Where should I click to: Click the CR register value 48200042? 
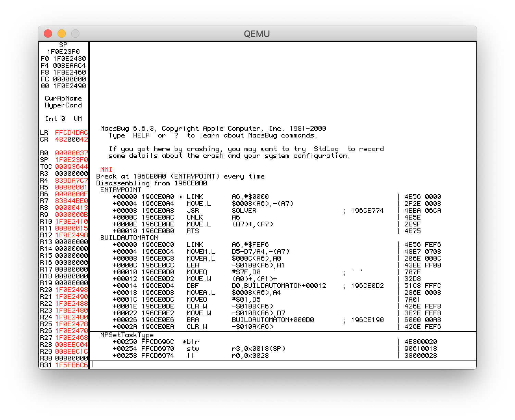[71, 139]
